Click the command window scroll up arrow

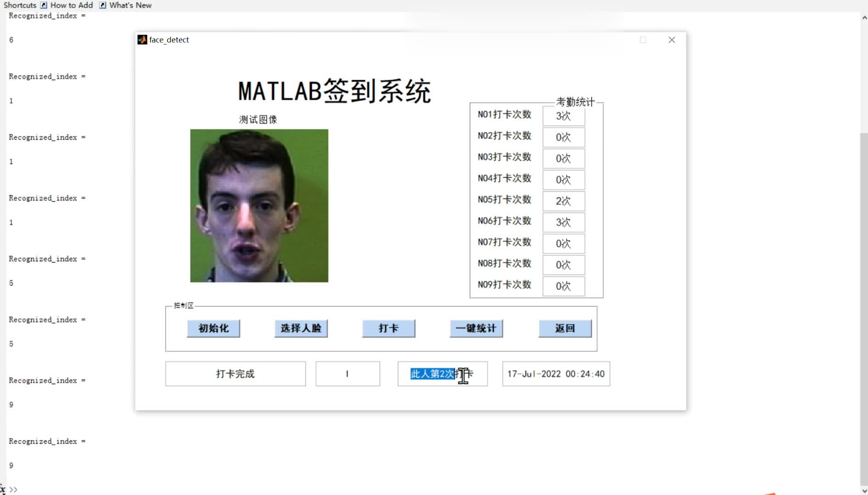coord(864,18)
